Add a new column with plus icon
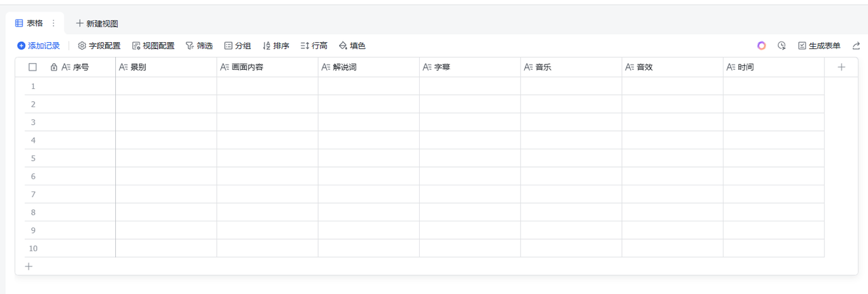The image size is (868, 294). [x=842, y=67]
